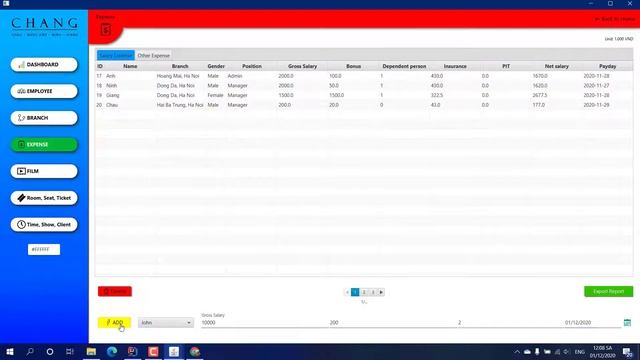The image size is (640, 360).
Task: Sort by Position column header
Action: pyautogui.click(x=252, y=66)
